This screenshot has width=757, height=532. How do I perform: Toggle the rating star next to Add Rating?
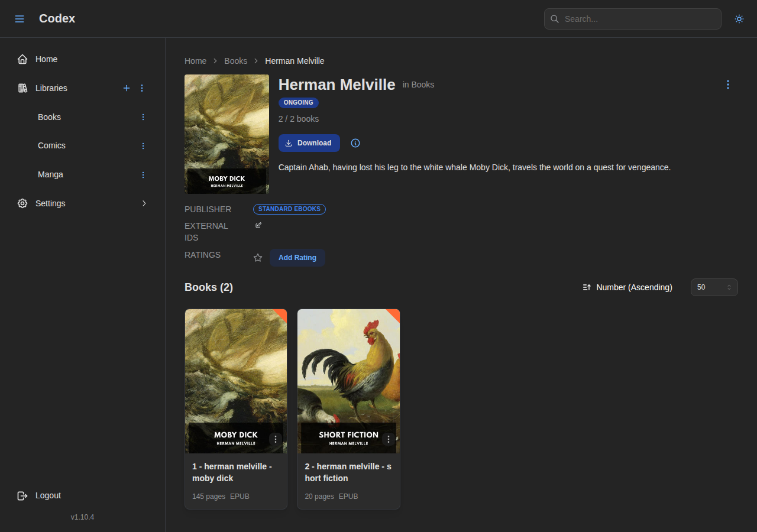257,258
